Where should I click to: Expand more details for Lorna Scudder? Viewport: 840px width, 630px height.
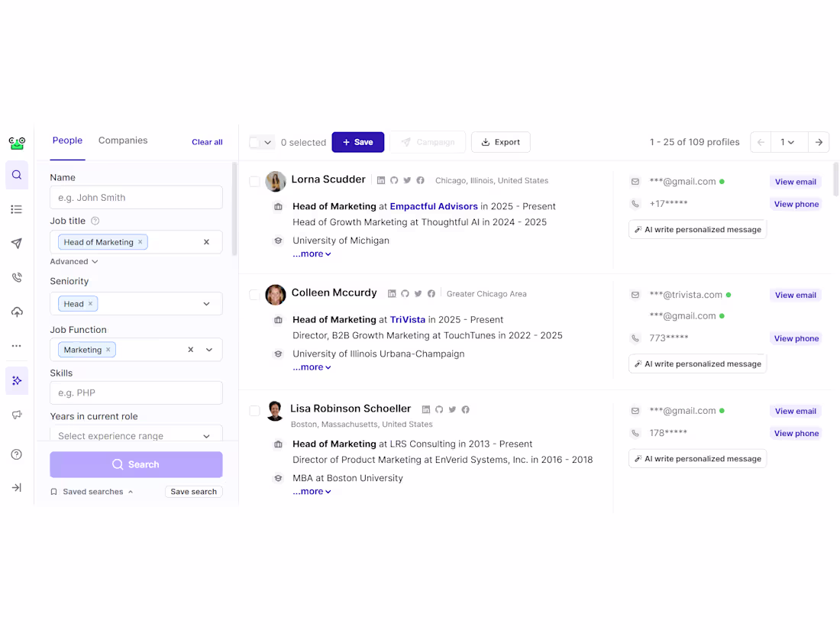[x=312, y=254]
